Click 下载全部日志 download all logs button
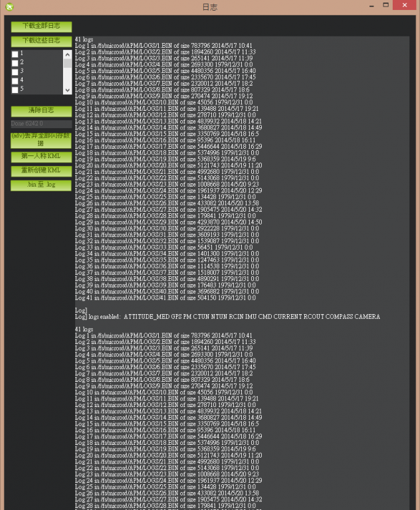Screen dimensions: 420x510 pyautogui.click(x=41, y=27)
